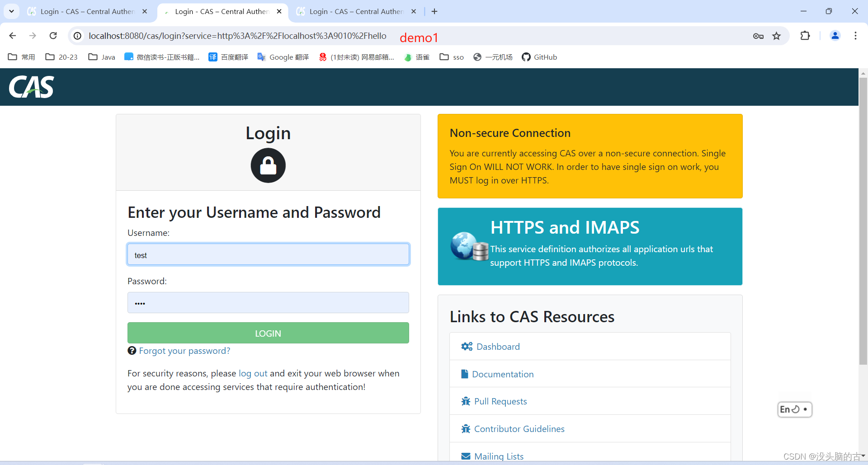Click the bug icon beside Contributor Guidelines

(x=466, y=428)
